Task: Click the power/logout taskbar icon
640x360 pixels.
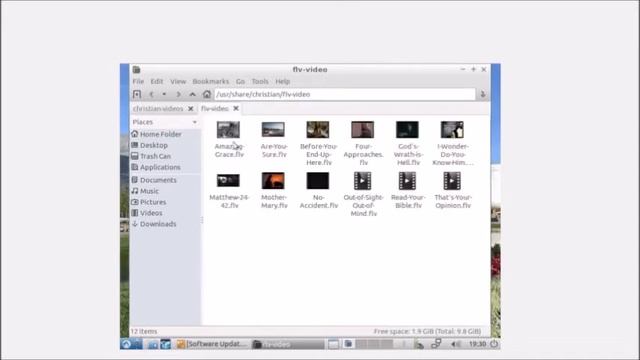Action: click(494, 344)
